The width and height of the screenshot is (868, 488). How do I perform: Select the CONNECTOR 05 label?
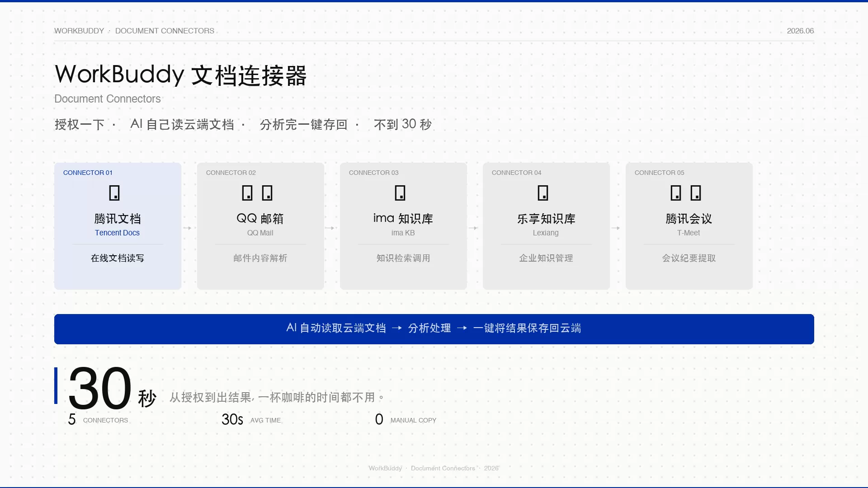[659, 173]
